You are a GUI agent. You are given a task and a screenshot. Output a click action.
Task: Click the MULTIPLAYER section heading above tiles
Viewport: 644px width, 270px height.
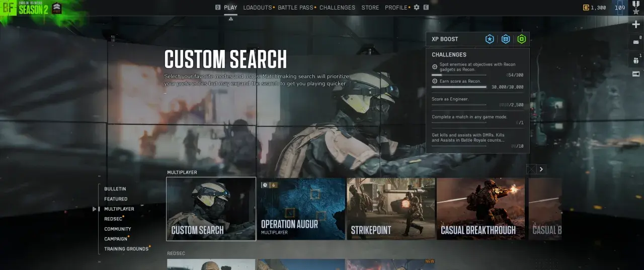point(182,172)
